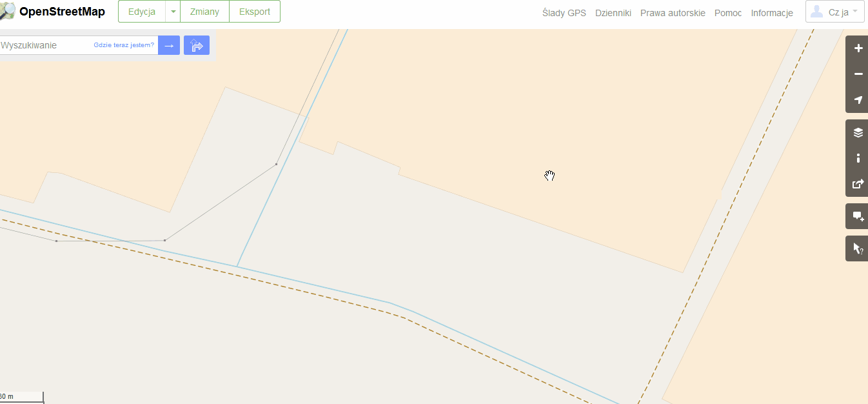Open the Pomoc menu link
This screenshot has height=404, width=868.
tap(728, 12)
